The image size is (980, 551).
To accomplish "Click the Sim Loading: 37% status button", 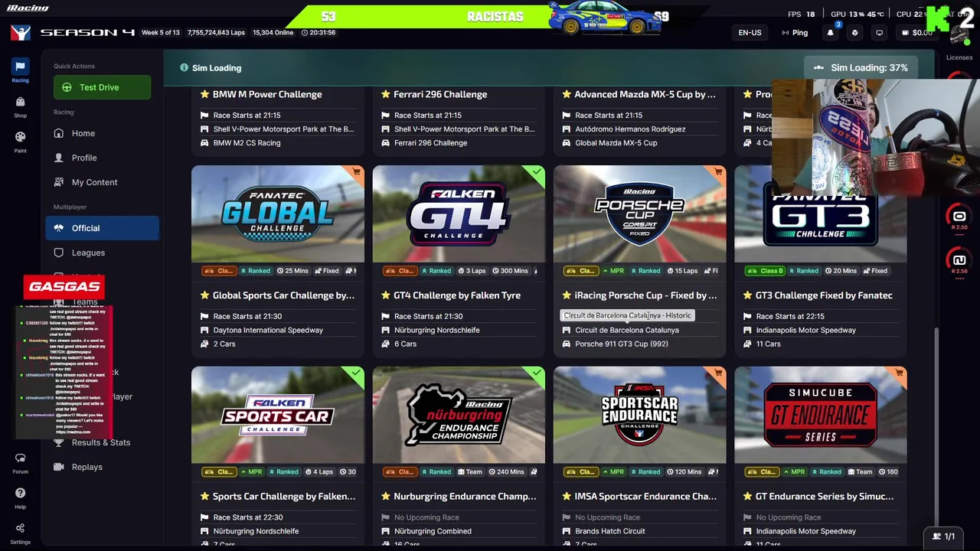I will [x=862, y=67].
